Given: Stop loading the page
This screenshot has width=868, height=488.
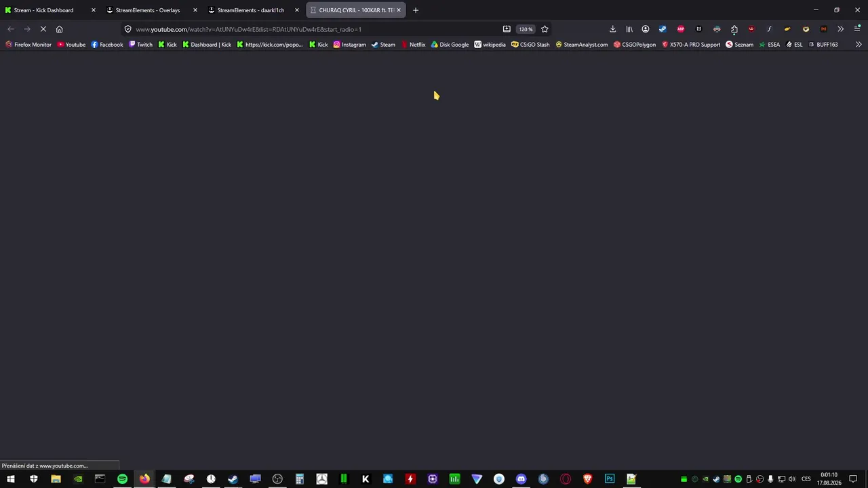Looking at the screenshot, I should [x=43, y=29].
